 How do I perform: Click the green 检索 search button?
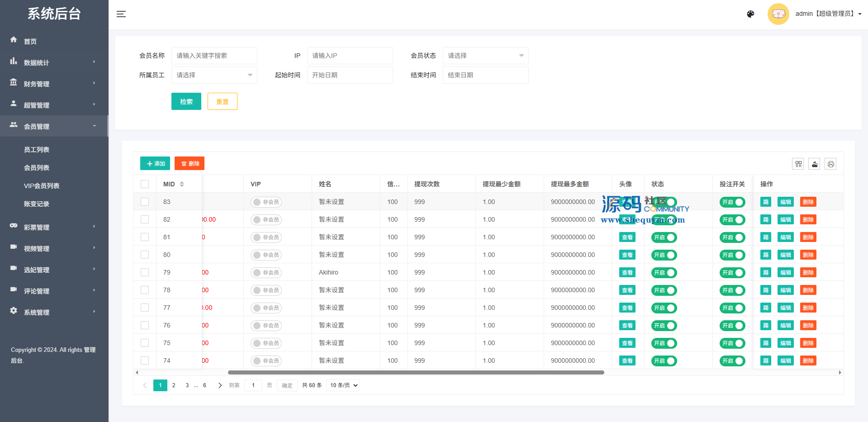coord(186,101)
